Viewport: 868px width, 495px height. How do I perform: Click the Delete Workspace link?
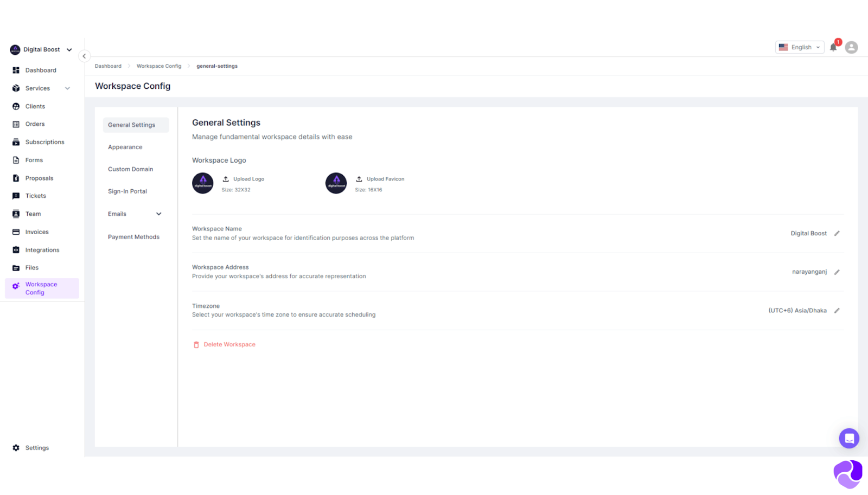(x=229, y=345)
